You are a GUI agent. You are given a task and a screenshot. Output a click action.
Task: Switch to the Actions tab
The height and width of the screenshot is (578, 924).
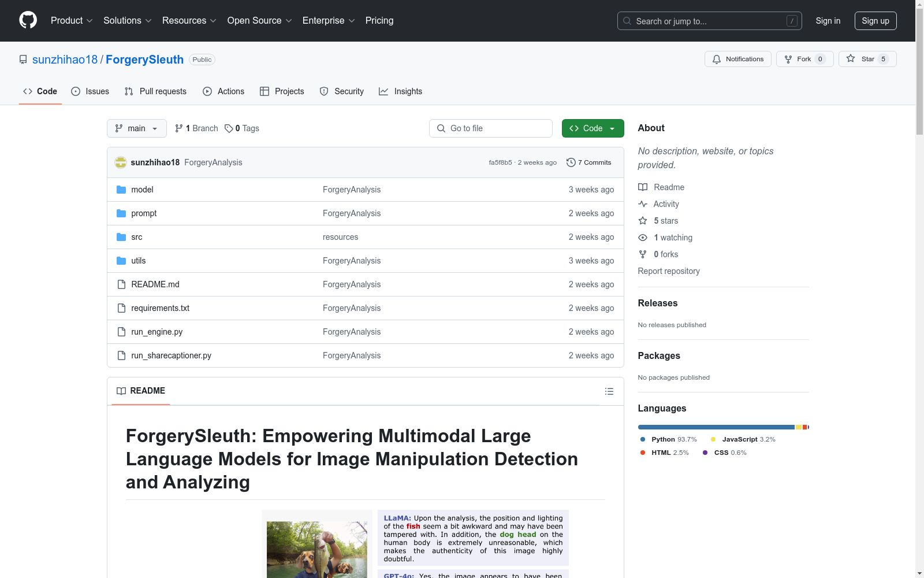[x=223, y=91]
